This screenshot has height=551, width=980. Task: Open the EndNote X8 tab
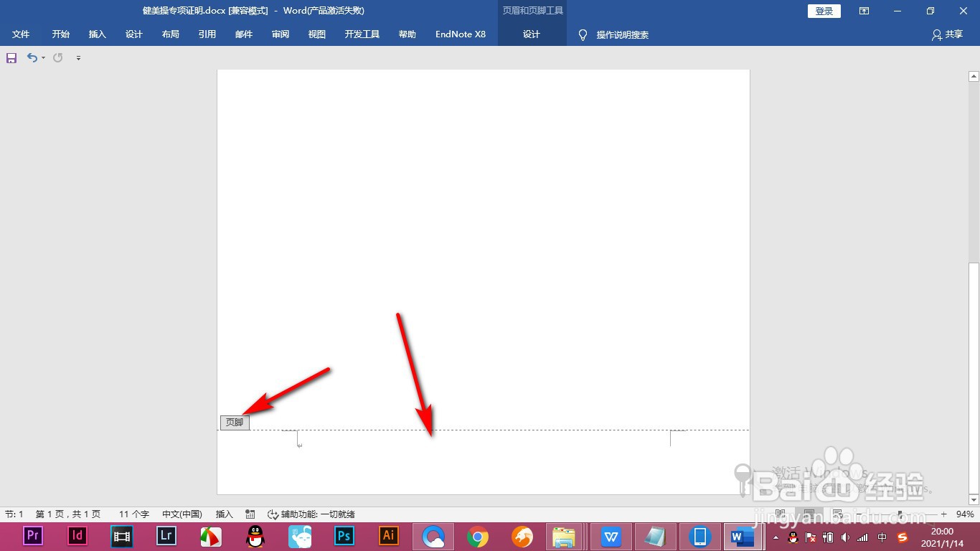461,34
